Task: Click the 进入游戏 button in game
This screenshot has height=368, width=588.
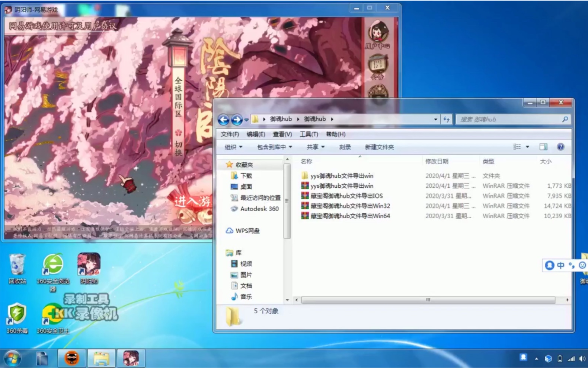Action: point(192,202)
